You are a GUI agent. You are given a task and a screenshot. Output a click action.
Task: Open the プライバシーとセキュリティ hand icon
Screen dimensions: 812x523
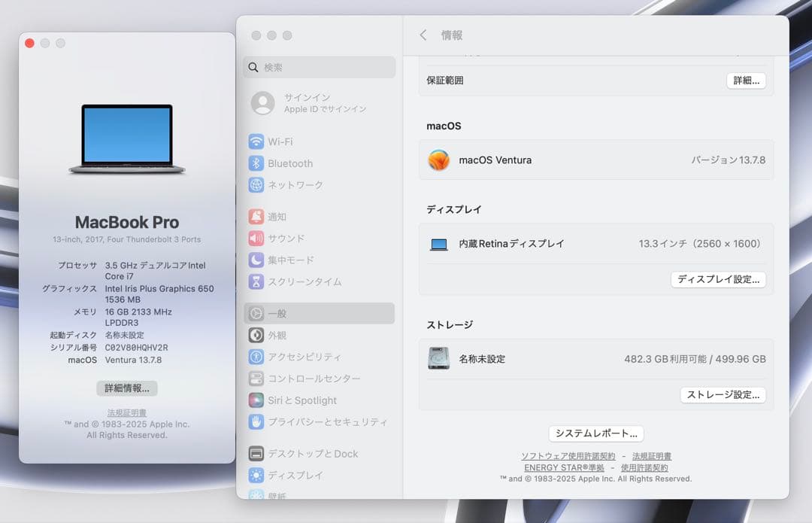pyautogui.click(x=256, y=422)
